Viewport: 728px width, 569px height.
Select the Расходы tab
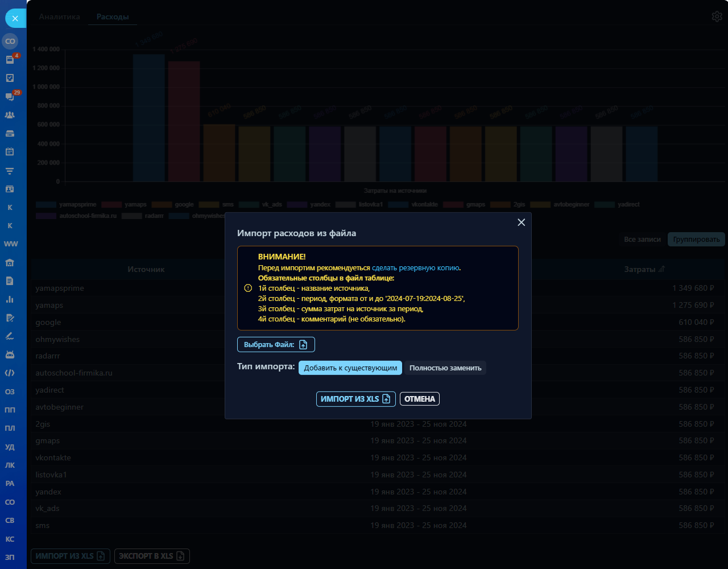coord(113,17)
